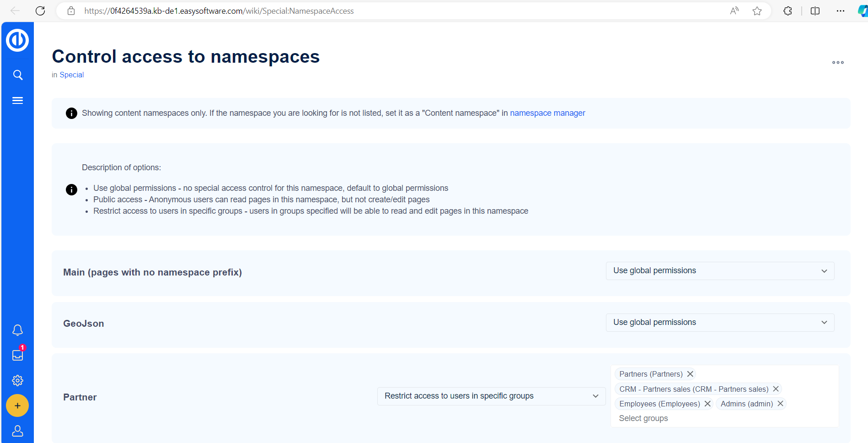Expand Main namespace permissions dropdown

coord(720,271)
